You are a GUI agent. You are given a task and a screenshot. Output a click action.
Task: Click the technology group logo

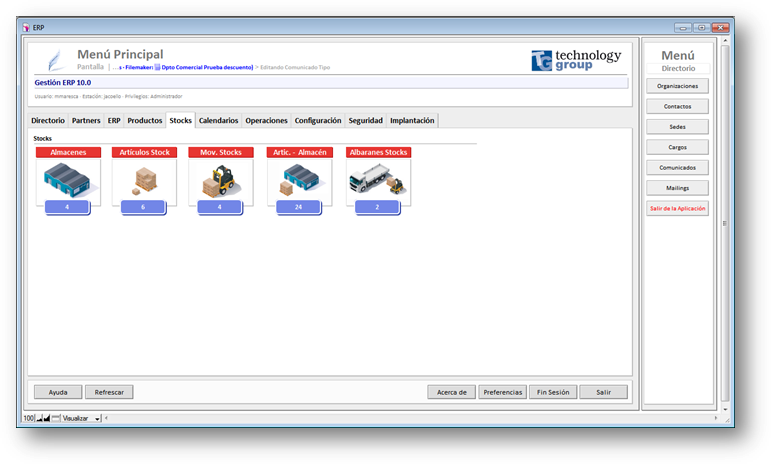coord(576,60)
